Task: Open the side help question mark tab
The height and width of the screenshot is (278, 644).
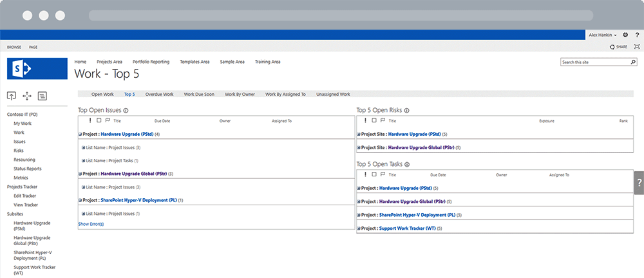Action: pos(639,183)
